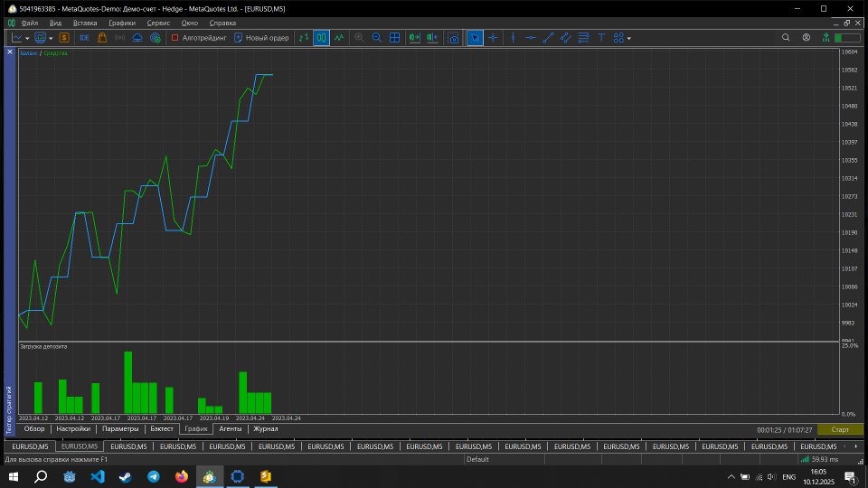The image size is (868, 488).
Task: Open the Вставка menu
Action: point(85,23)
